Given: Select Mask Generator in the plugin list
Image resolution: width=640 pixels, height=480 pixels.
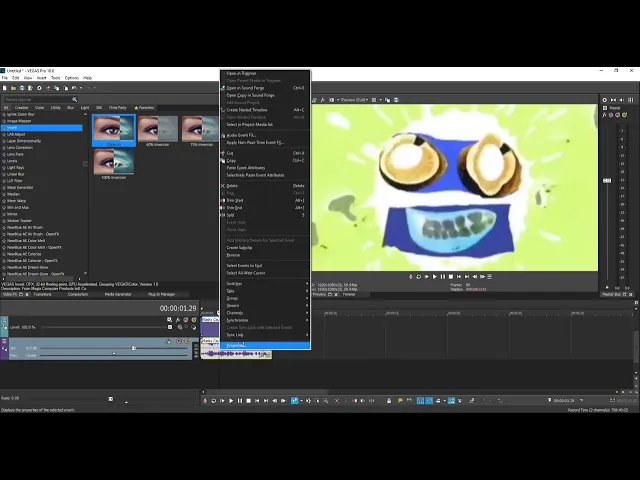Looking at the screenshot, I should tap(20, 187).
